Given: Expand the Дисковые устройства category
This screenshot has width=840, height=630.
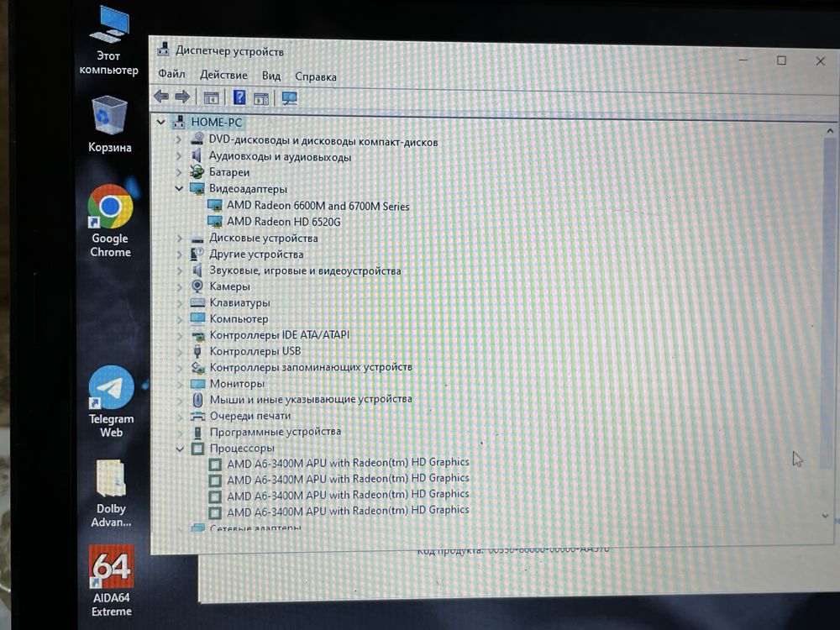Looking at the screenshot, I should 180,238.
